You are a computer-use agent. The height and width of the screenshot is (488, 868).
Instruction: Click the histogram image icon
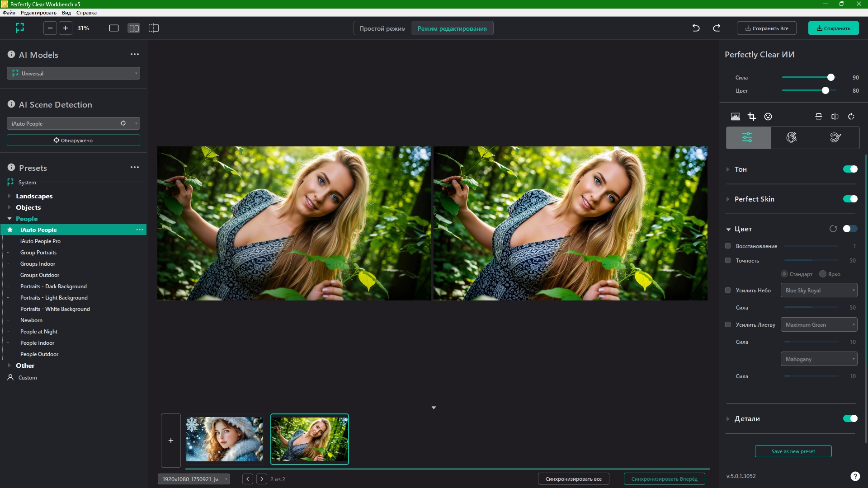tap(735, 117)
